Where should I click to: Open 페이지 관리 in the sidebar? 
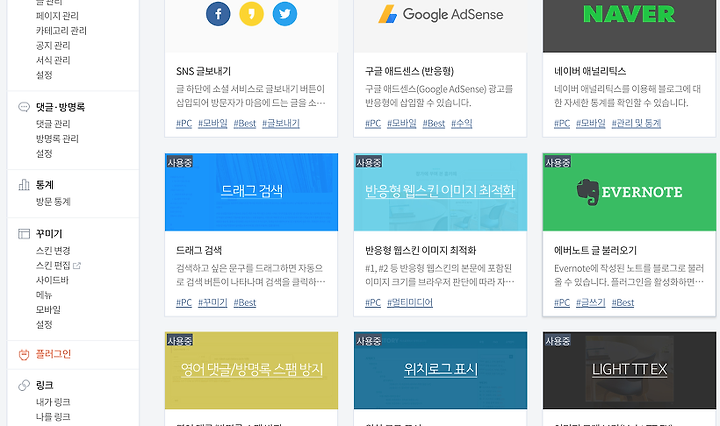[57, 16]
